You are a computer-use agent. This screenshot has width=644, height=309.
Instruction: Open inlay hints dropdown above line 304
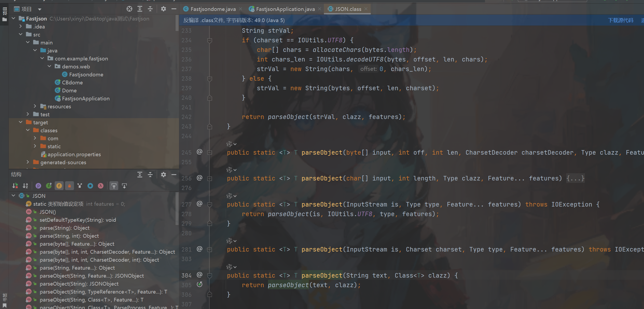coord(231,267)
